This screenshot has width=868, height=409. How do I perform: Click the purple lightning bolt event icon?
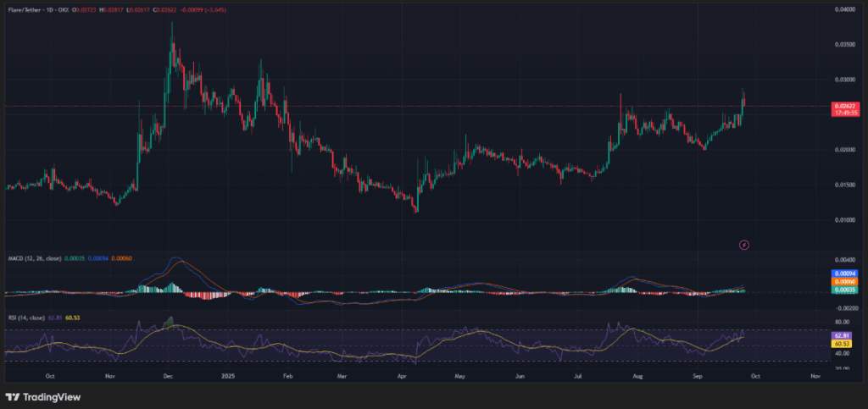pyautogui.click(x=744, y=245)
